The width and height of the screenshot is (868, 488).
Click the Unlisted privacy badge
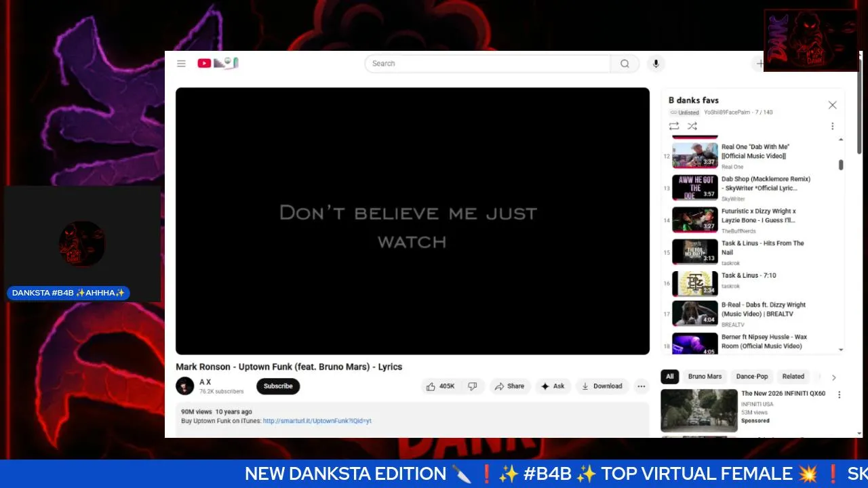[x=684, y=113]
